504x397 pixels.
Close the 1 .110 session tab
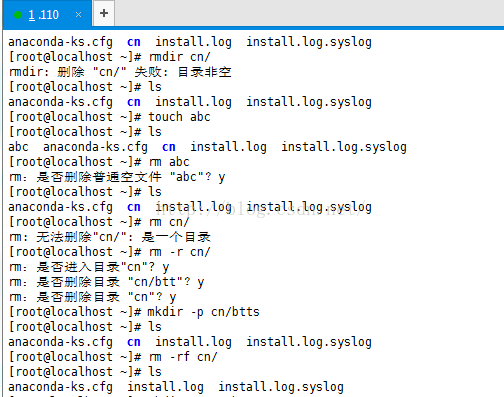(78, 15)
